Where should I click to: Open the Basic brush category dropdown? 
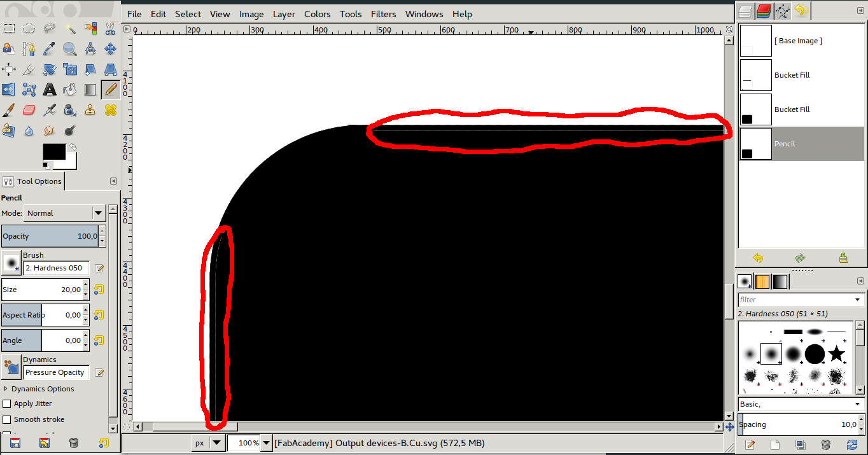click(x=801, y=403)
